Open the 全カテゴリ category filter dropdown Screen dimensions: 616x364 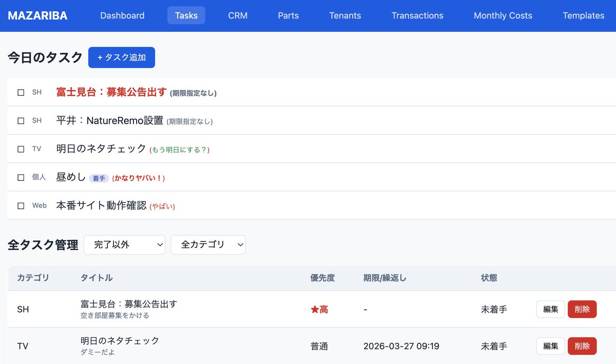[x=208, y=245]
